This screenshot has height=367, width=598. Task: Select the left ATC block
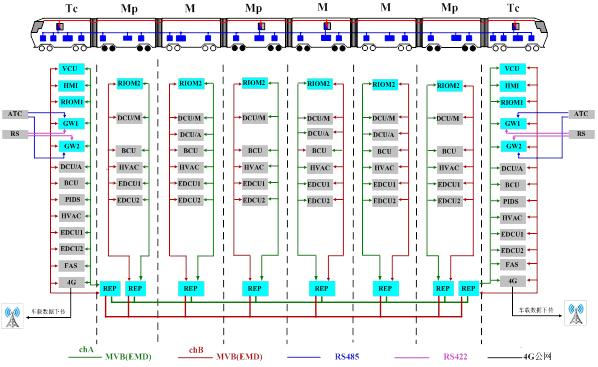pyautogui.click(x=15, y=114)
